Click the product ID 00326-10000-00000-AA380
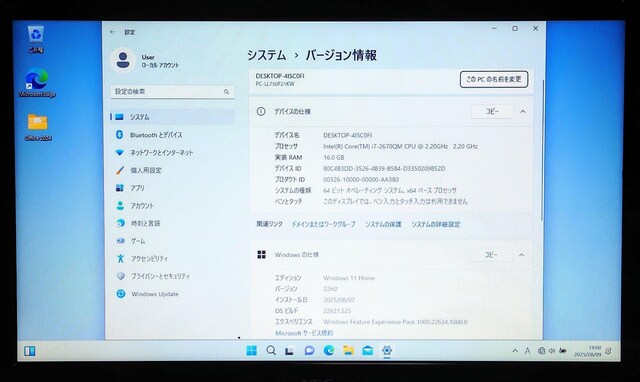Viewport: 640px width, 382px height. click(x=361, y=180)
